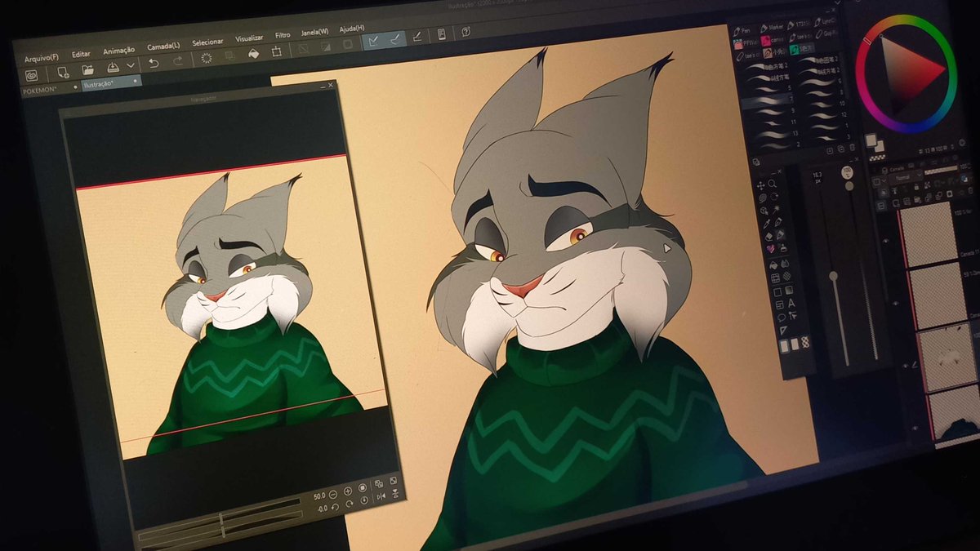Click the dotted circle Clear icon
Image resolution: width=980 pixels, height=551 pixels.
[207, 58]
